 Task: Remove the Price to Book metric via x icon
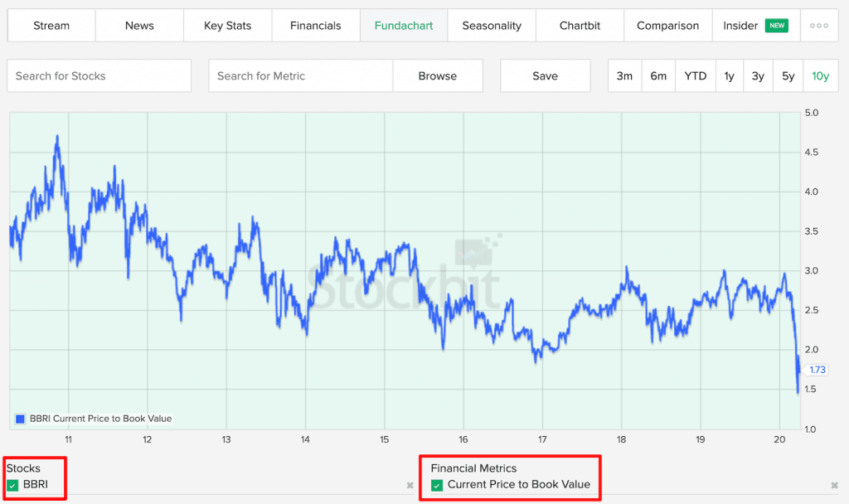point(833,486)
